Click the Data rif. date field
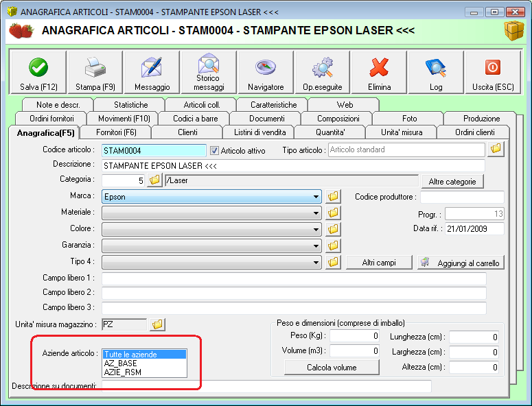This screenshot has width=532, height=406. [474, 229]
